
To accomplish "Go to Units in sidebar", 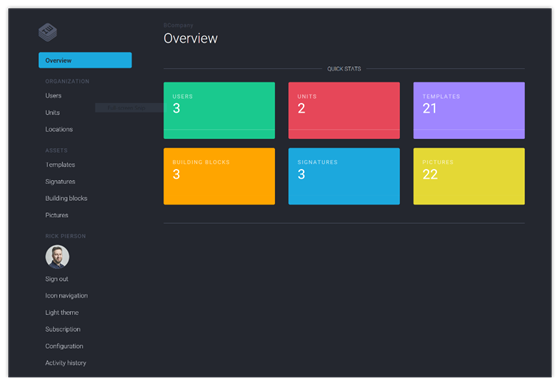I will coord(52,113).
